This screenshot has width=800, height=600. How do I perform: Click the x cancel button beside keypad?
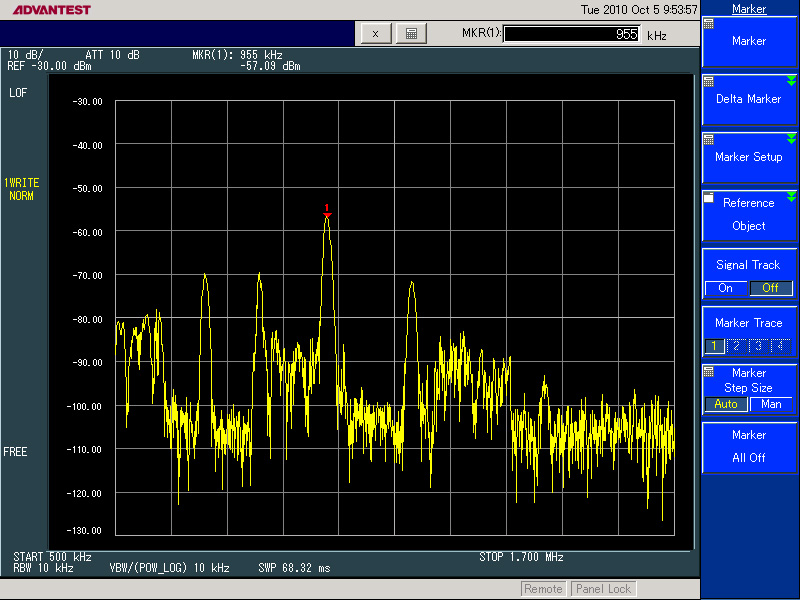pyautogui.click(x=375, y=33)
